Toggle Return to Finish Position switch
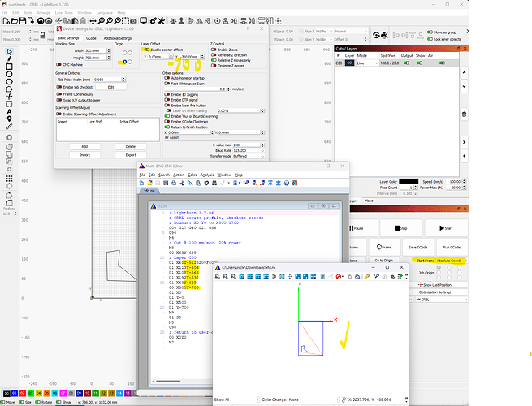This screenshot has width=532, height=406. (167, 127)
